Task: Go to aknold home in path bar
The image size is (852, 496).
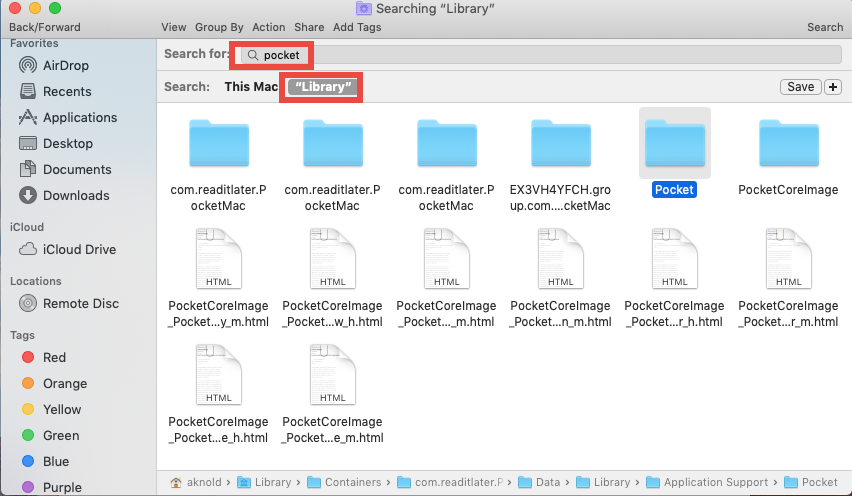Action: coord(196,482)
